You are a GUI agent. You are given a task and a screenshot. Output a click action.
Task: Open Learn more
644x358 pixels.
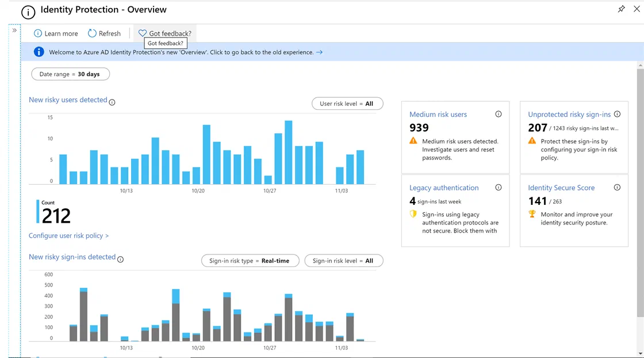(56, 33)
